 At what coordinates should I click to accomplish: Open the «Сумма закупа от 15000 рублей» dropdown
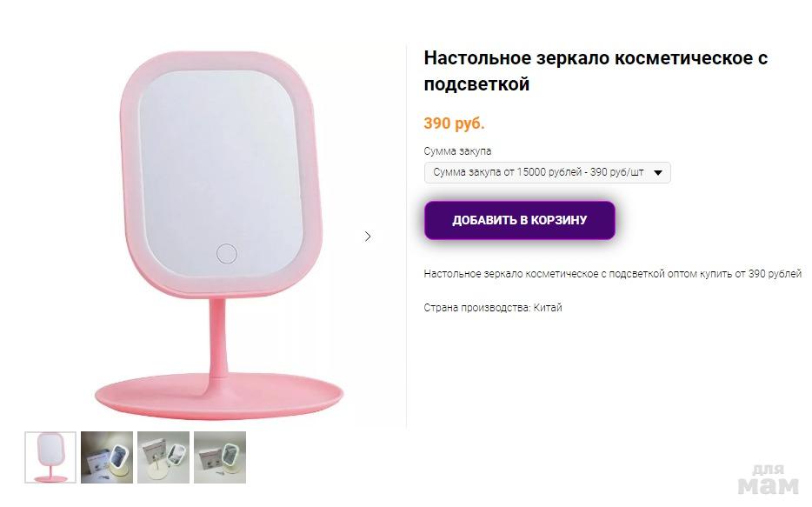(x=548, y=172)
